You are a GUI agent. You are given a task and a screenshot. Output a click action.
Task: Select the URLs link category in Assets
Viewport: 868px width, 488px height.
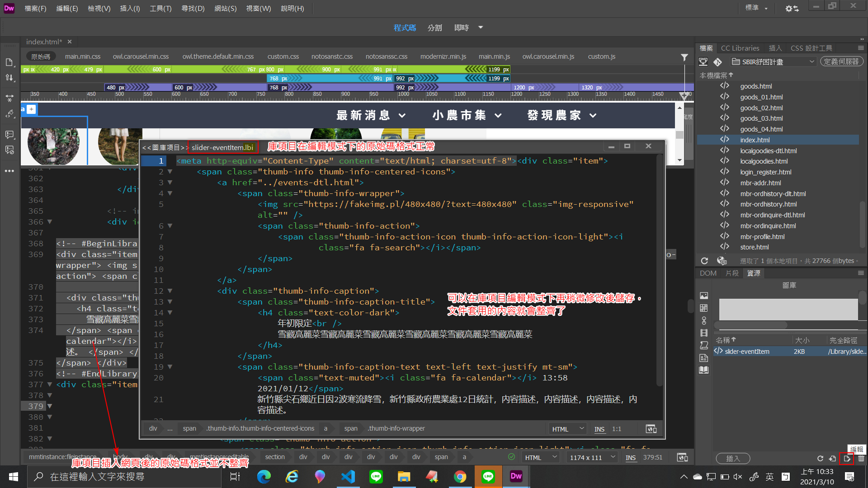[x=704, y=320]
